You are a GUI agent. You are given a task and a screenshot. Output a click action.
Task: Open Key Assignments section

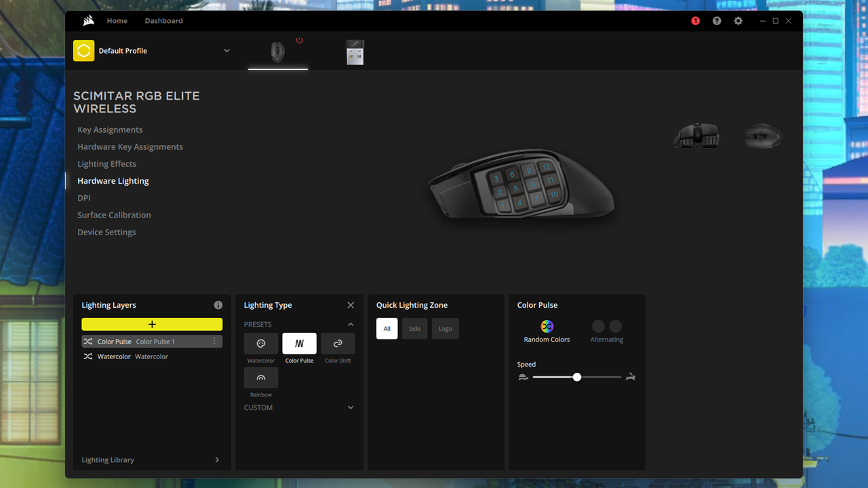pos(110,129)
